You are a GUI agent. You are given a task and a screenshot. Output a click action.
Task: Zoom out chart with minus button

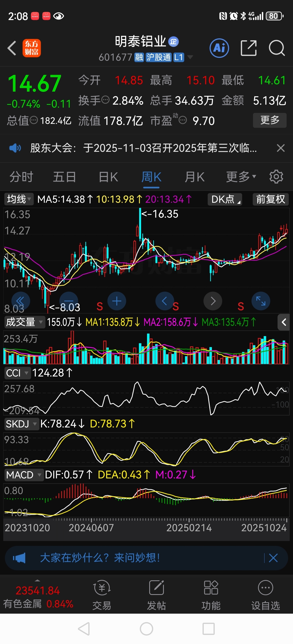point(69,301)
